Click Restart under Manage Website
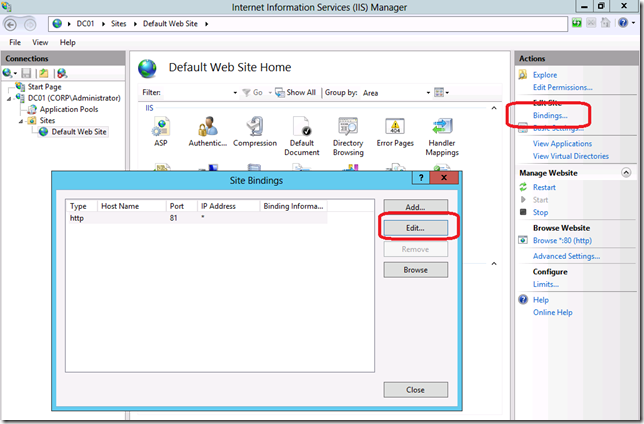Viewport: 644px width, 424px height. 544,187
